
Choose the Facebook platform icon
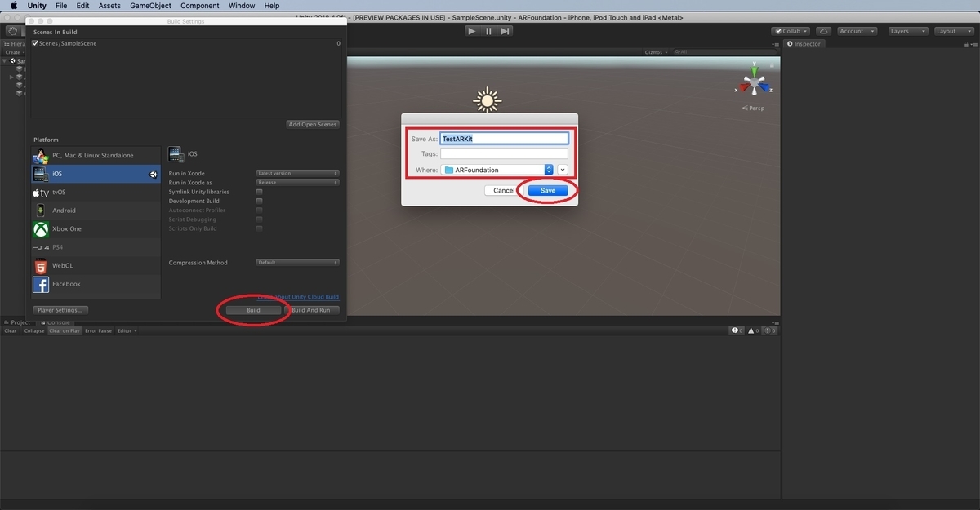41,284
